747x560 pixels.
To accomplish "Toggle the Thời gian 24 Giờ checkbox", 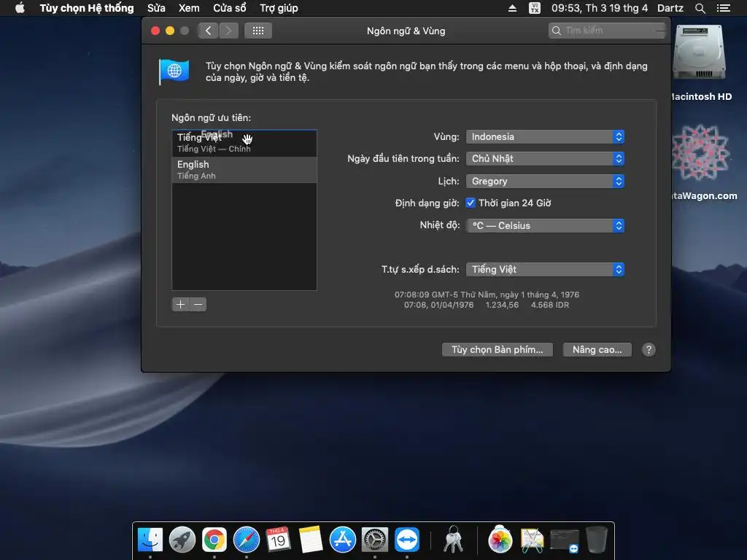I will [x=471, y=203].
